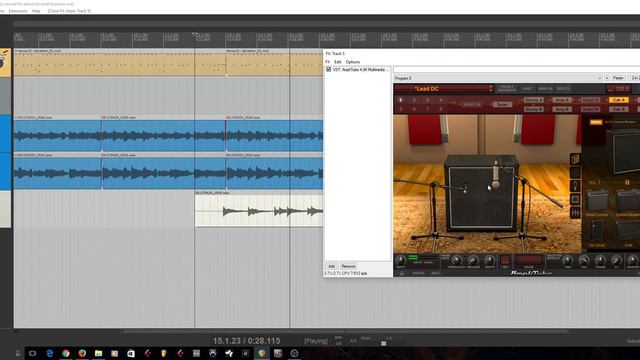Switch to the Stomp B module
640x360 pixels.
(x=534, y=109)
